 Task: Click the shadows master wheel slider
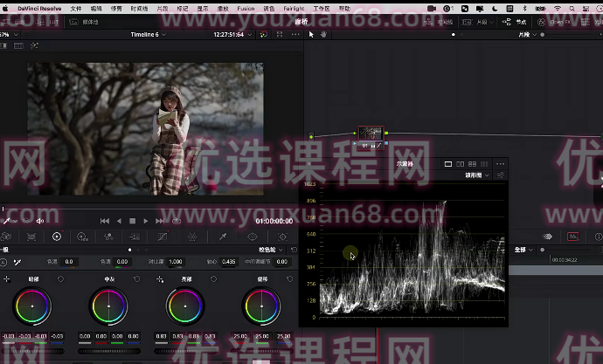[x=32, y=351]
